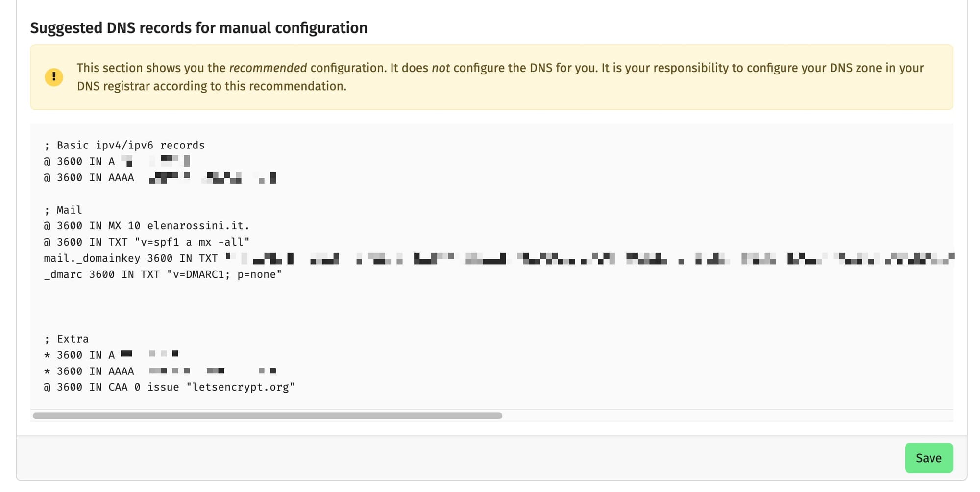This screenshot has width=980, height=492.
Task: Click inside the yellow responsibility warning banner
Action: point(490,77)
